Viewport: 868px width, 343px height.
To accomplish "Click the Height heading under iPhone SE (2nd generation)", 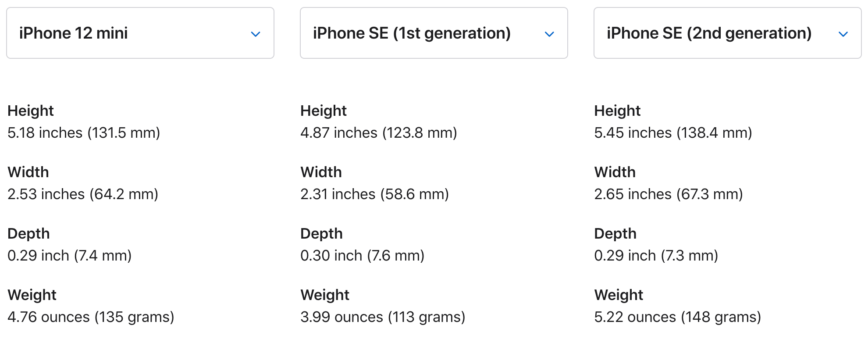I will click(617, 111).
